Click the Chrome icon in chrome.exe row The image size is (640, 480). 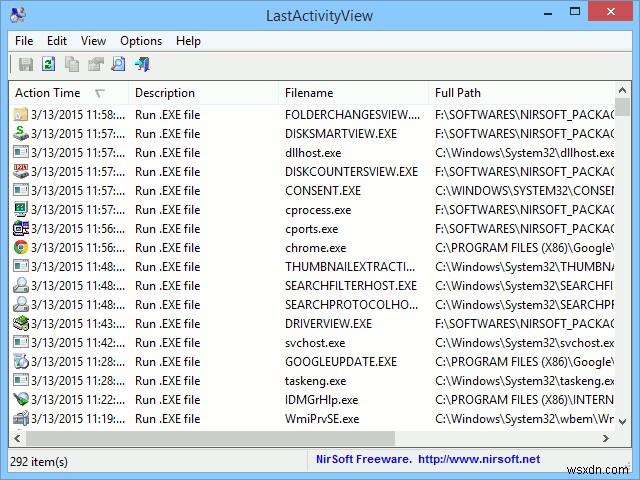coord(20,247)
